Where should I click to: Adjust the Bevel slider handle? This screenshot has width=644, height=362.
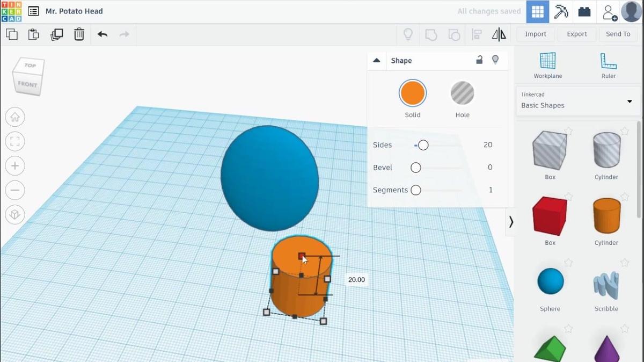coord(416,168)
